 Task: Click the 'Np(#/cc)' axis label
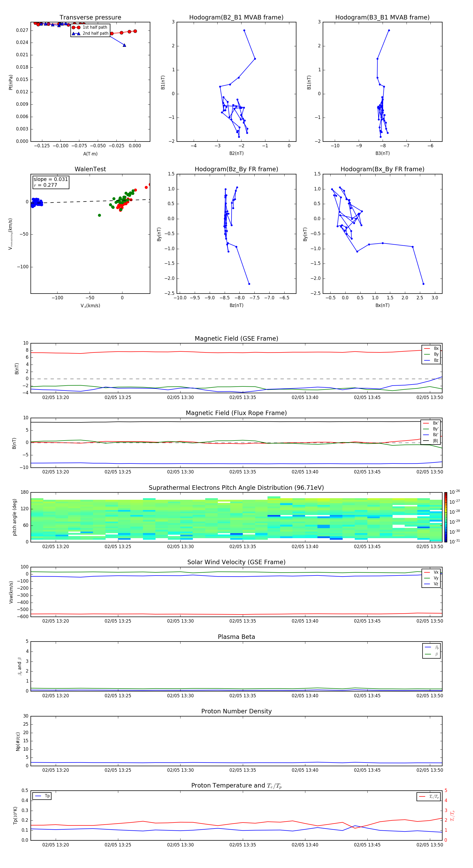coord(18,741)
